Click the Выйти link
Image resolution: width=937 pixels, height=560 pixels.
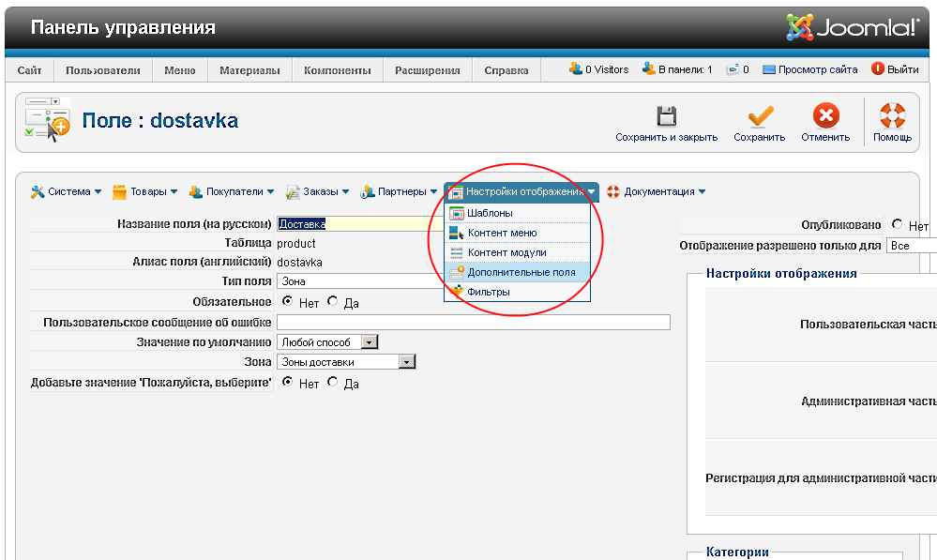[903, 69]
